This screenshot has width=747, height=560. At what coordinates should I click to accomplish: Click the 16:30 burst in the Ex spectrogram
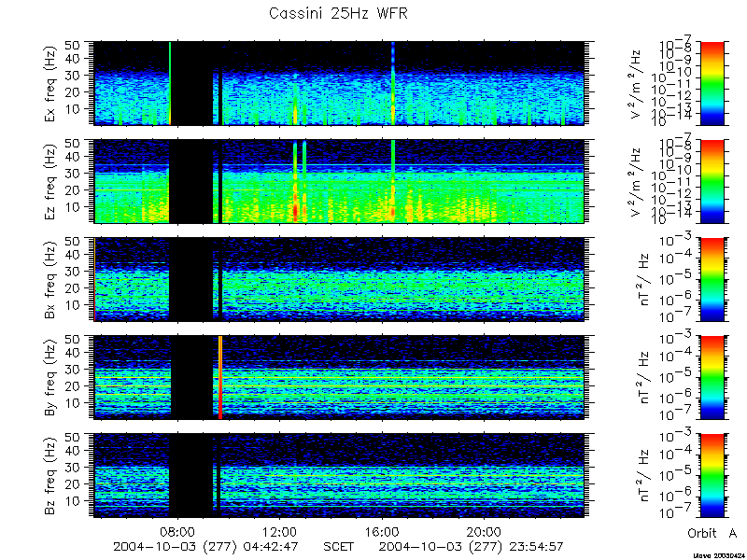(393, 83)
